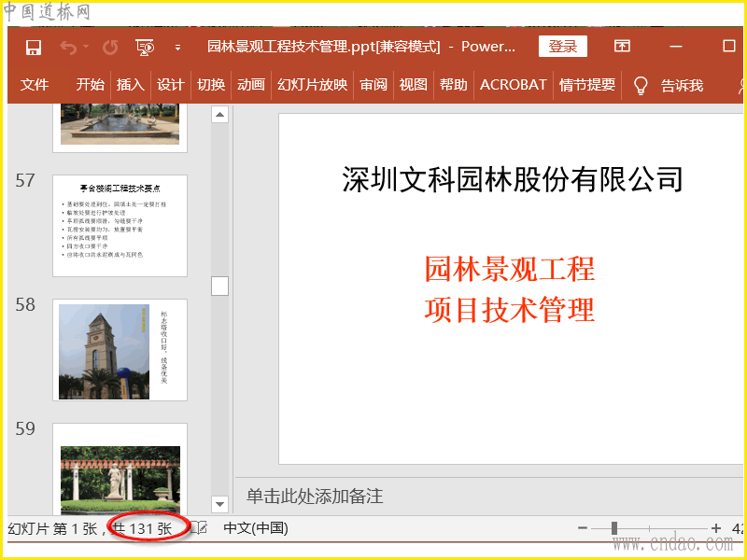The height and width of the screenshot is (560, 747).
Task: Click the Redo/Repeat icon
Action: pos(110,48)
